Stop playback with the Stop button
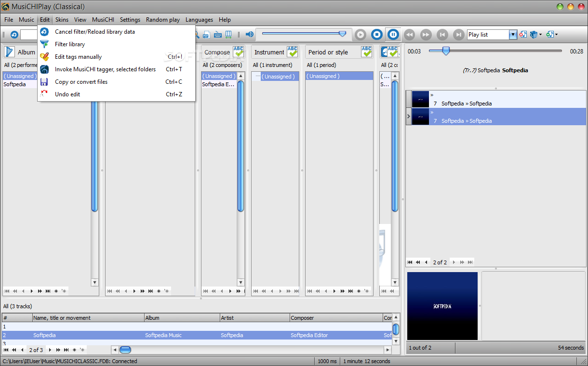588x366 pixels. pos(377,35)
